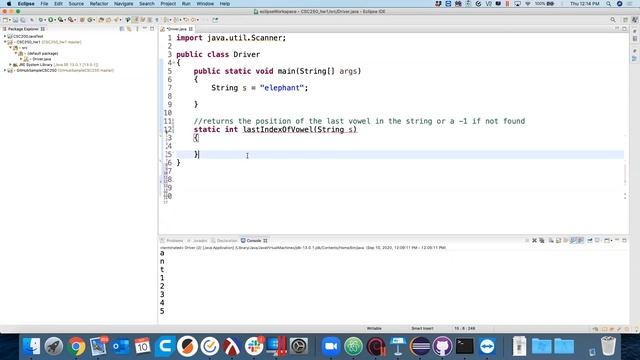
Task: Open the Project menu
Action: tap(168, 4)
